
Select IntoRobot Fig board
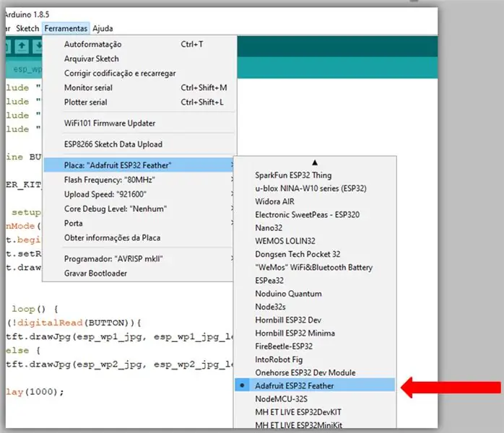click(315, 360)
